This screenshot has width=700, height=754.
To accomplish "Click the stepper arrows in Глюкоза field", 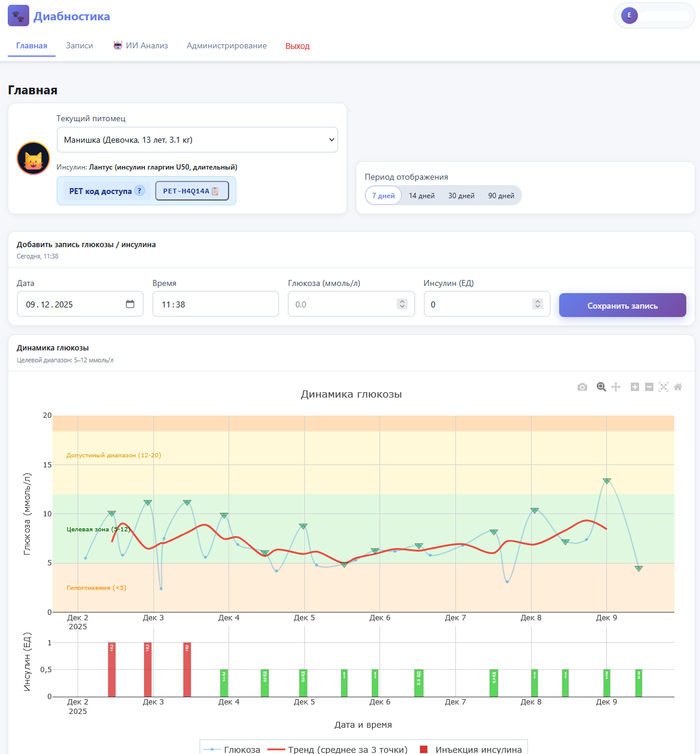I will click(402, 305).
